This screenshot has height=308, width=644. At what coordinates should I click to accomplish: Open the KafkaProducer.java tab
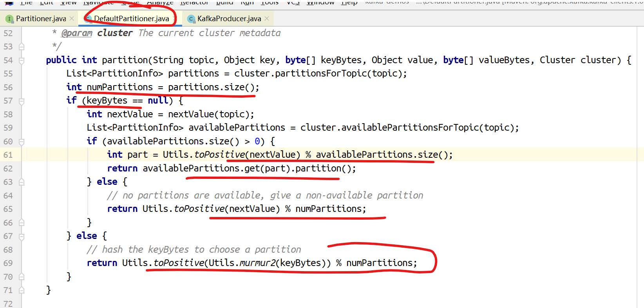pos(229,18)
